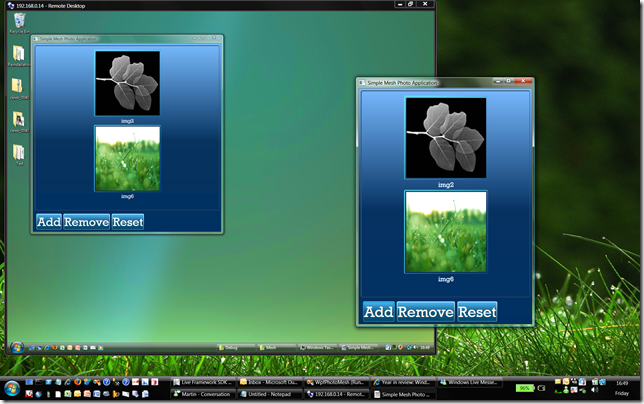Switch to WpfPhotoMesh (Running) taskbar item
644x404 pixels.
337,382
